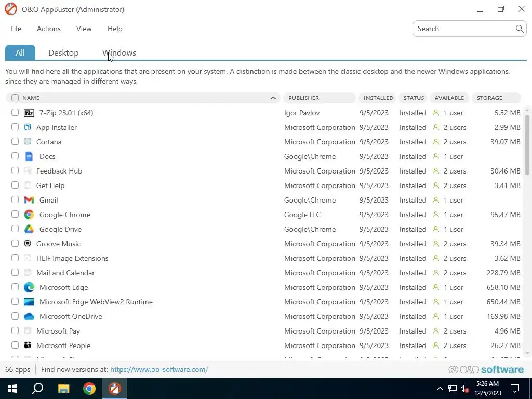Click the 66 apps status text

tap(18, 369)
